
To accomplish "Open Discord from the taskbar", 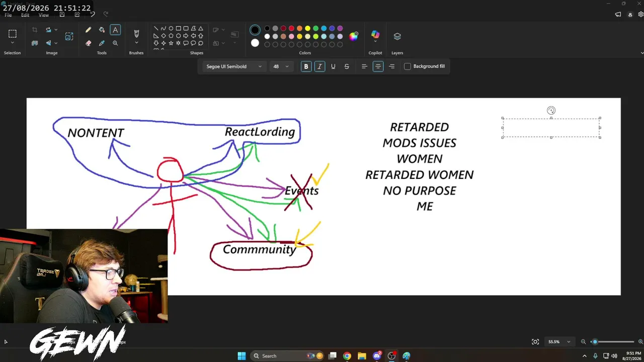I will tap(377, 356).
